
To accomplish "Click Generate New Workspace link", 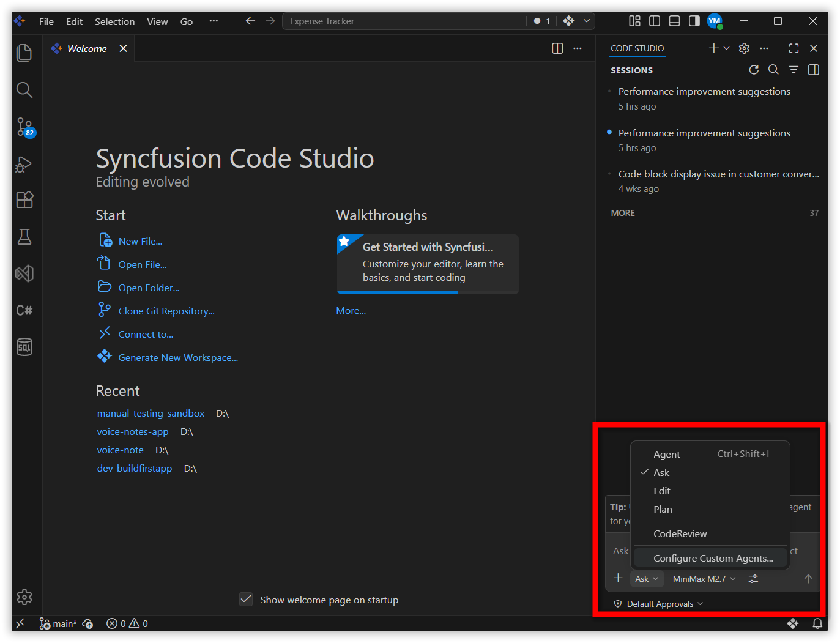I will [178, 357].
